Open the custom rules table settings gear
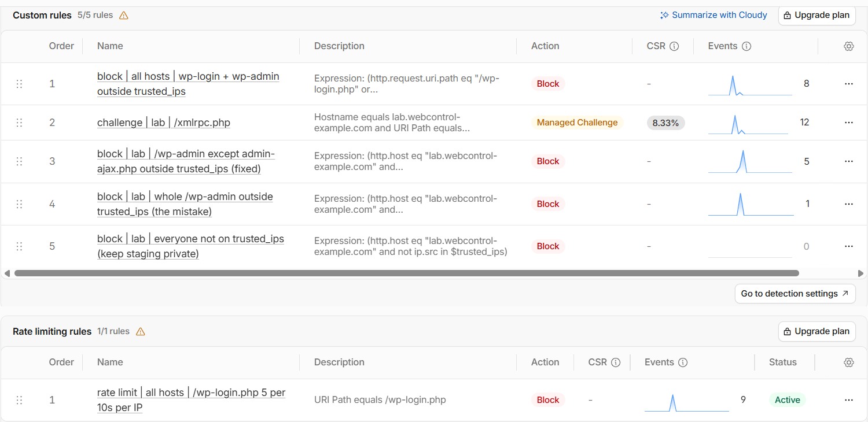This screenshot has width=868, height=422. coord(849,46)
